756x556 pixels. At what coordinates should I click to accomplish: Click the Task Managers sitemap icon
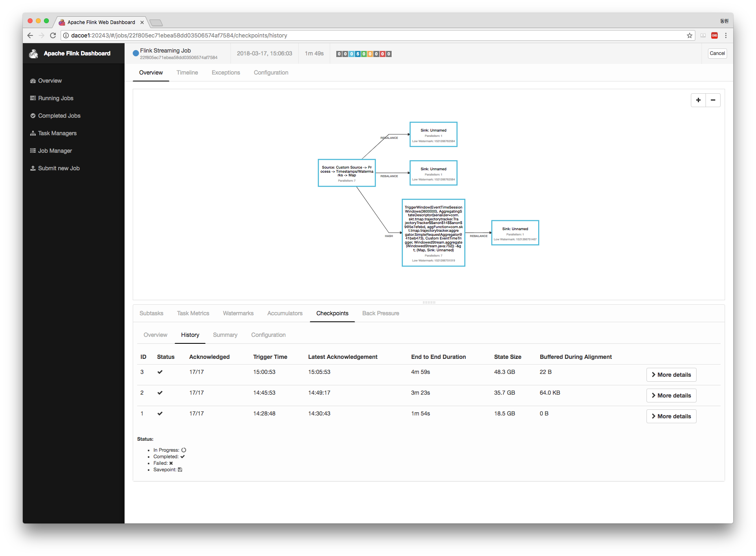click(33, 133)
